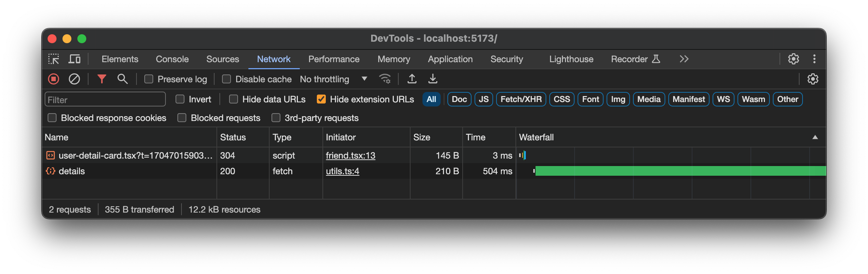Open Network panel settings gear

click(813, 79)
